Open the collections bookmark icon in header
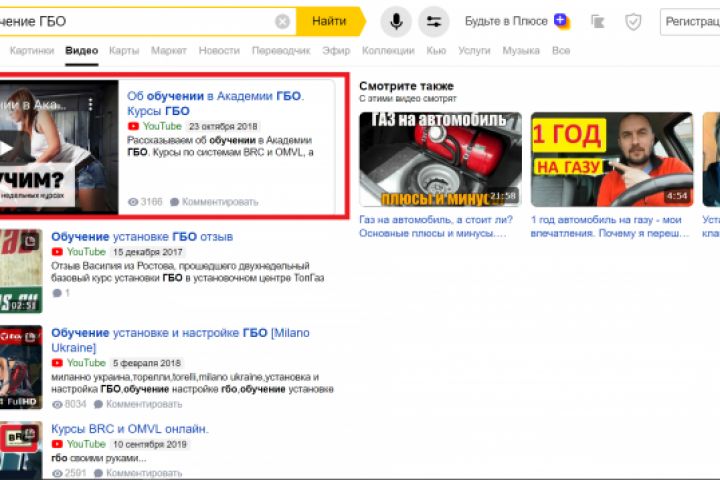Screen dimensions: 720x480 click(x=597, y=22)
